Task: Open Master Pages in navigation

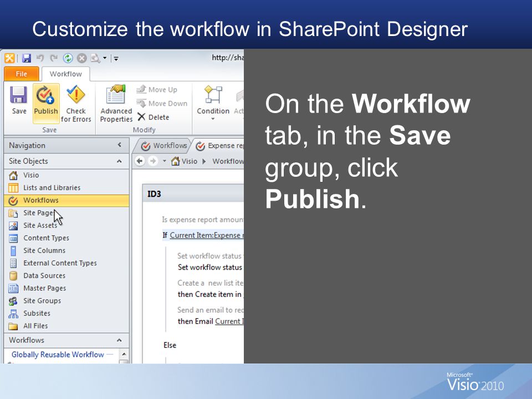Action: [x=66, y=288]
